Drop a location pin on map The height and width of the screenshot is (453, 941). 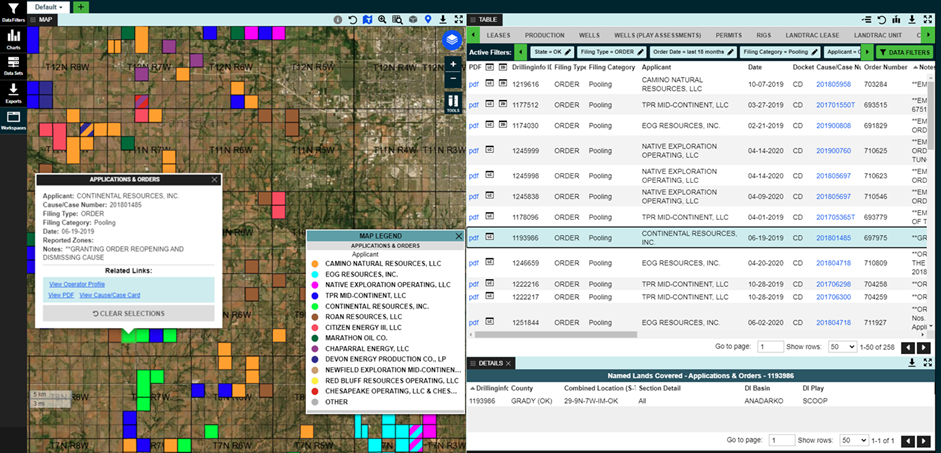428,19
